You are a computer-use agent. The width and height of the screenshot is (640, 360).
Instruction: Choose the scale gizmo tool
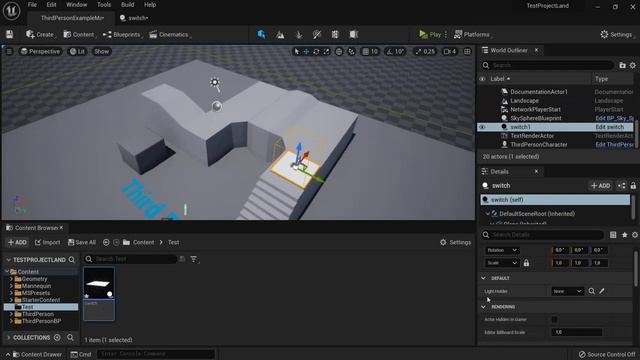[326, 51]
